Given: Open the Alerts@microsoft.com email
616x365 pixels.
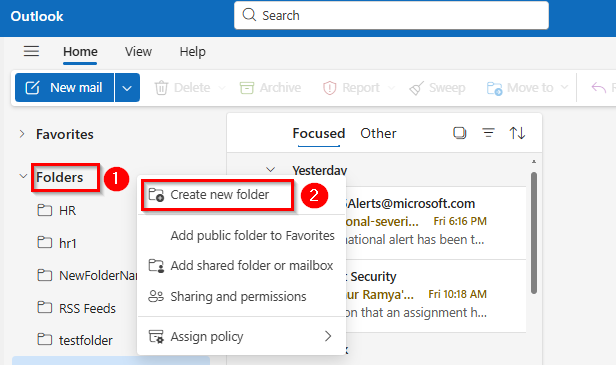Looking at the screenshot, I should coord(435,222).
